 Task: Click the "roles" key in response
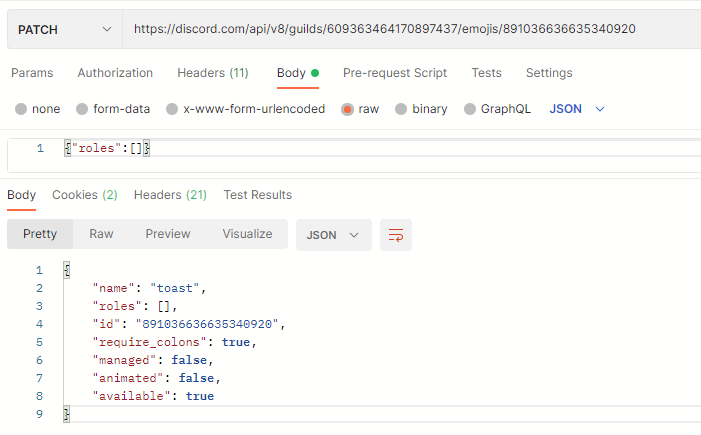coord(117,306)
